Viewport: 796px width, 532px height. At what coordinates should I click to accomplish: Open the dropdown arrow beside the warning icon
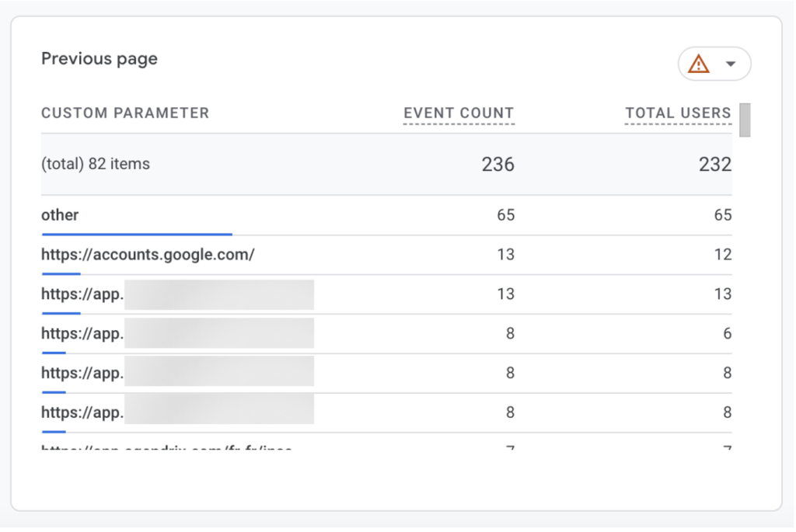coord(731,64)
